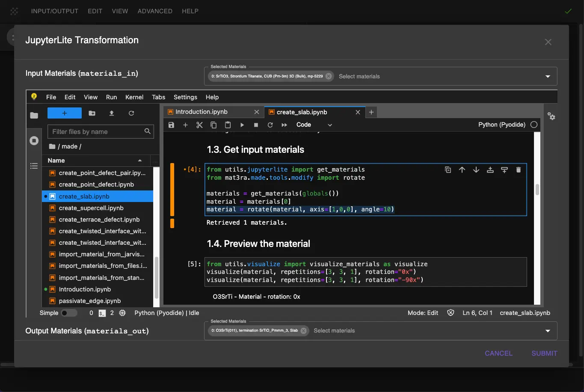Viewport: 584px width, 392px height.
Task: Click restart and run all fast-forward icon
Action: (x=284, y=125)
